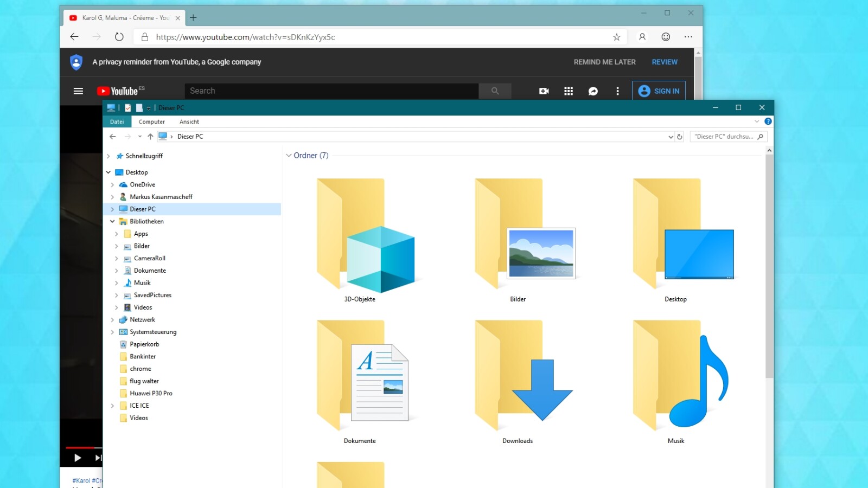Open the Bilder folder icon in main pane

point(525,233)
